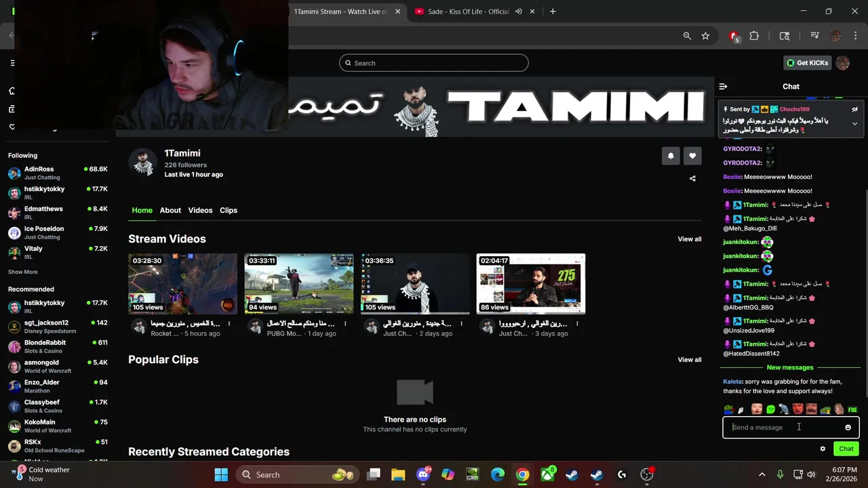
Task: Open the Kick user avatar menu
Action: coord(843,63)
